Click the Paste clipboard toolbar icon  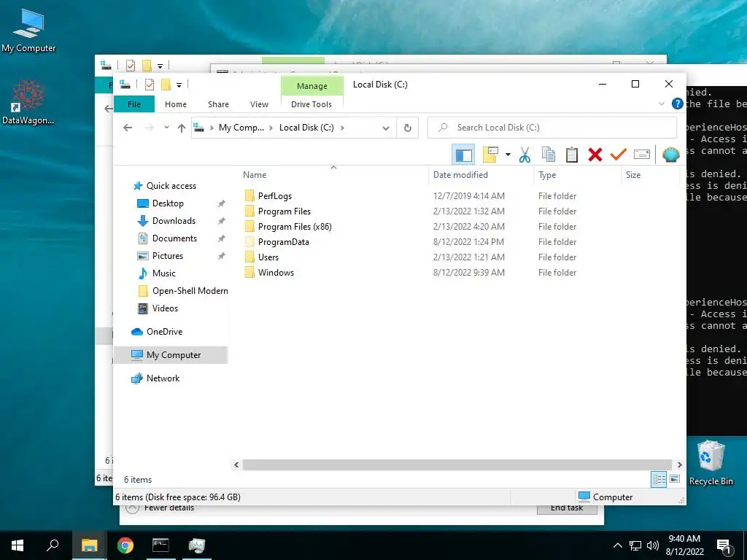572,155
